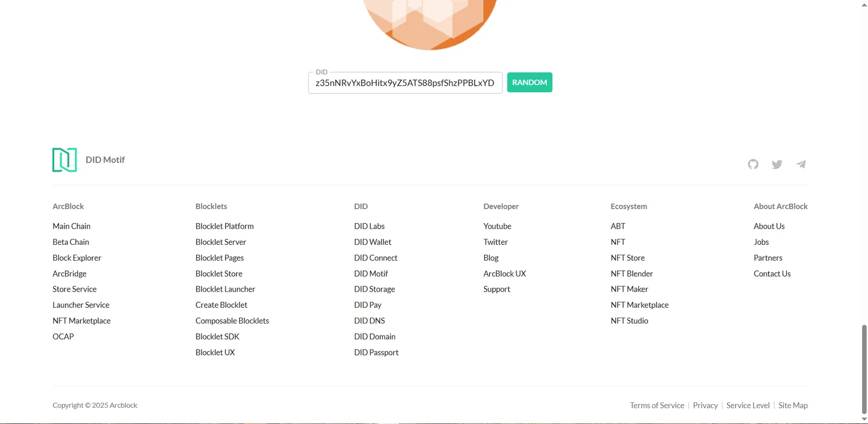The height and width of the screenshot is (424, 868).
Task: Open Beta Chain footer link
Action: point(71,242)
